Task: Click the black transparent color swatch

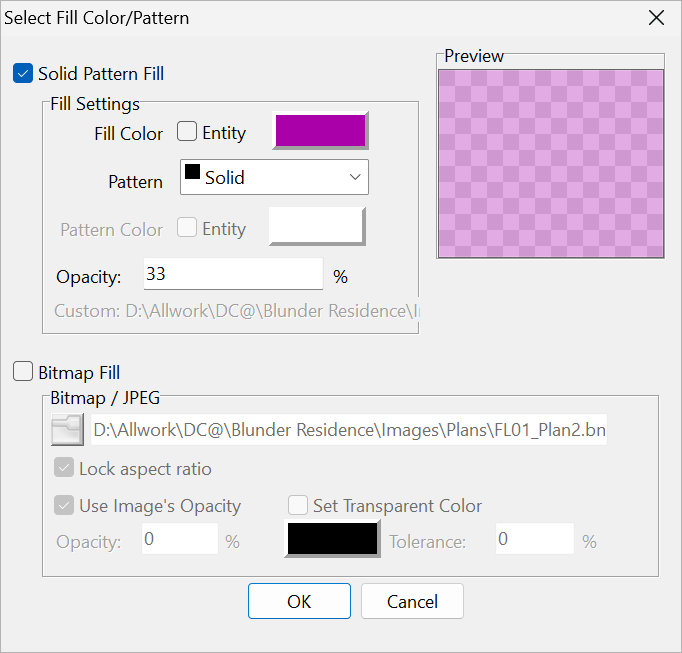Action: (332, 539)
